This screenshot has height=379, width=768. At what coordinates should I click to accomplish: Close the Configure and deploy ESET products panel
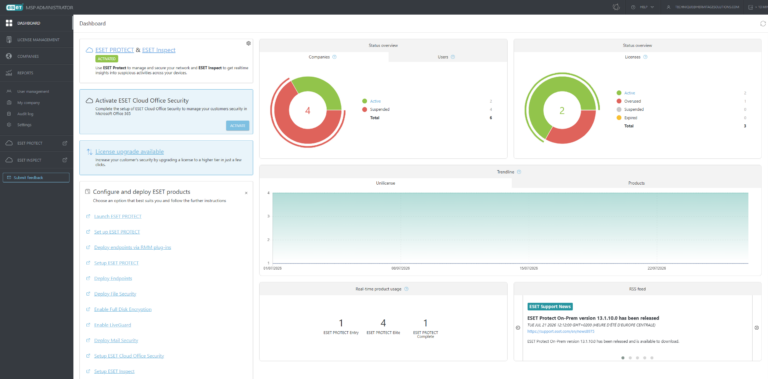(246, 193)
